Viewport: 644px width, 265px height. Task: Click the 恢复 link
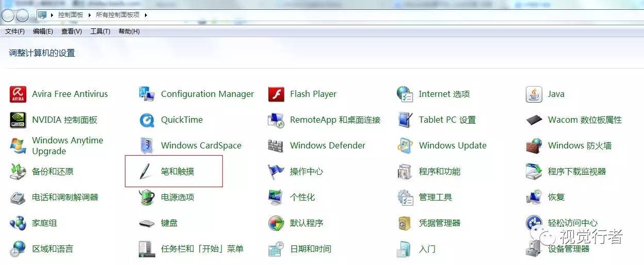tap(556, 197)
